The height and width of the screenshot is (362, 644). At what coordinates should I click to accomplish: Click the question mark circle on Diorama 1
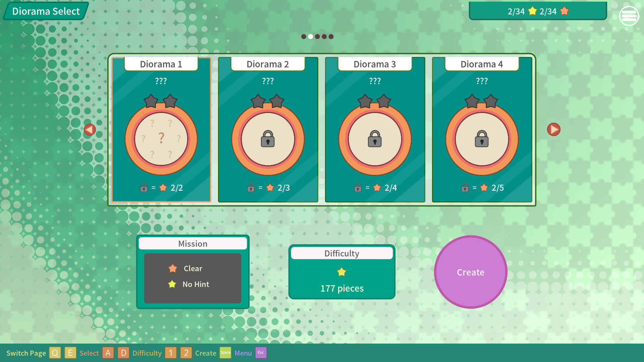click(161, 138)
